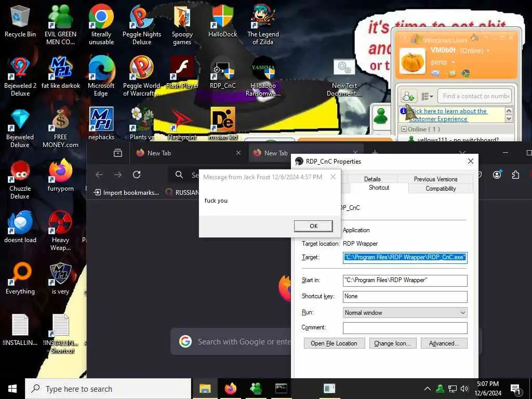Open the Spoopy games folder
This screenshot has height=399, width=532.
(182, 25)
